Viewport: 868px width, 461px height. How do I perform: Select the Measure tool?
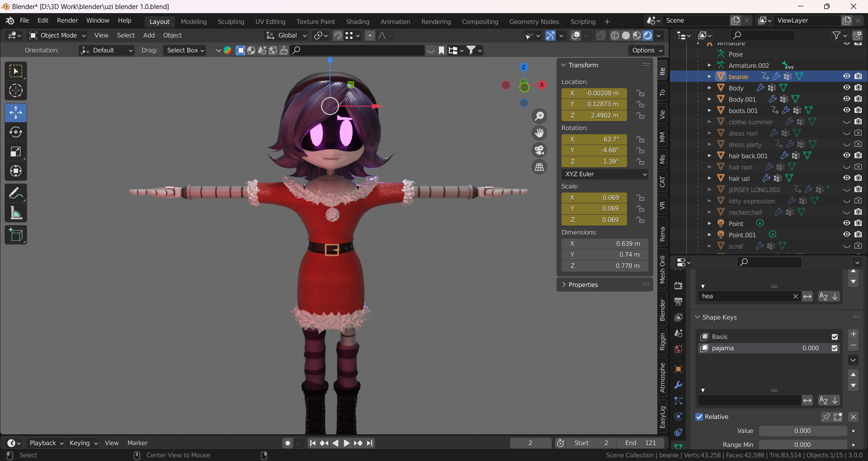16,213
